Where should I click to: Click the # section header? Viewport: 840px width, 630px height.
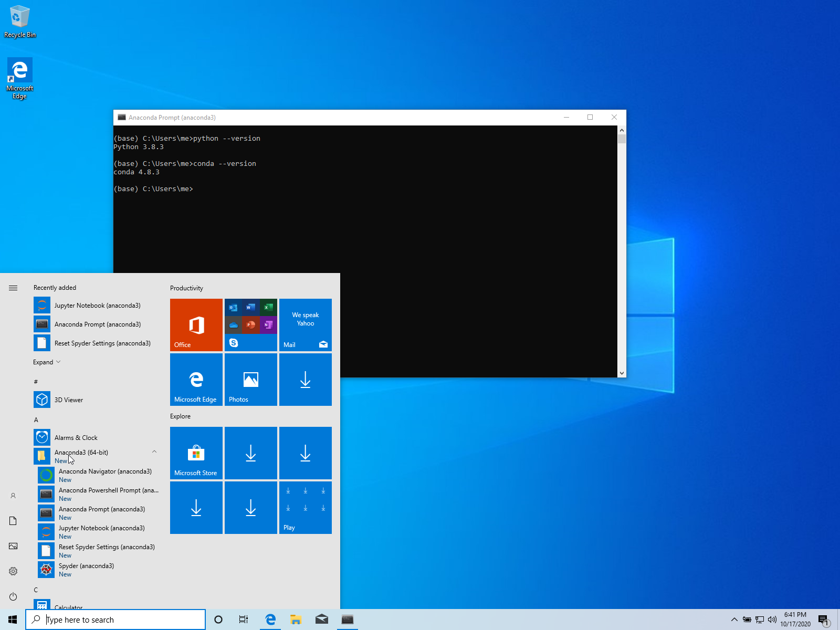pos(36,382)
